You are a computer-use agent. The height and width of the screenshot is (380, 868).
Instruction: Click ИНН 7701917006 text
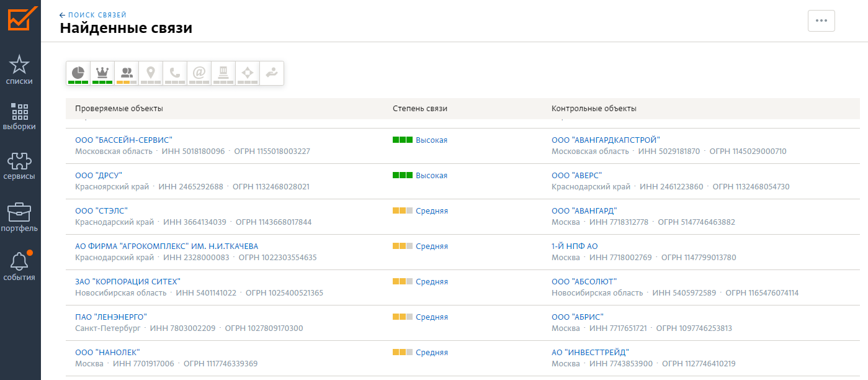[x=144, y=364]
